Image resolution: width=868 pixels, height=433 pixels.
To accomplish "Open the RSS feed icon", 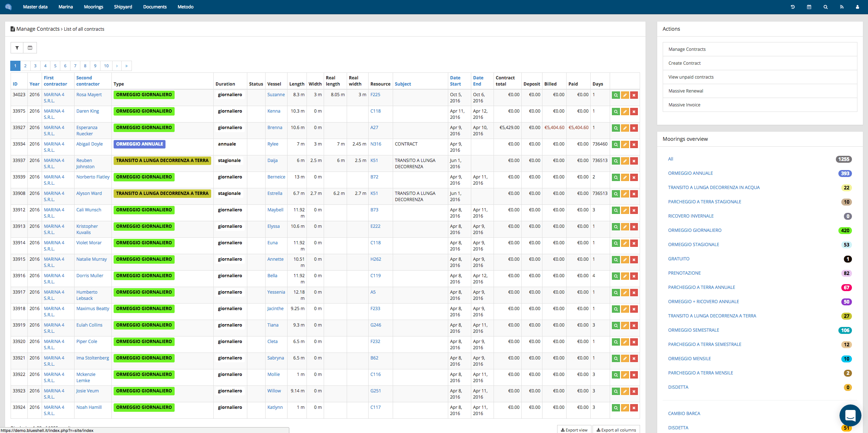I will [842, 7].
